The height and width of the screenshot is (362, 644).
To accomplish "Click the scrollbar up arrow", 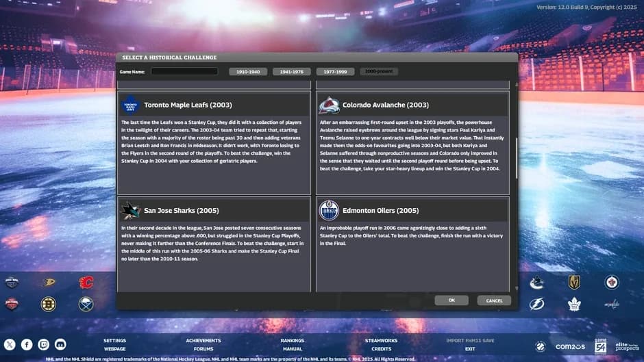I will point(517,84).
